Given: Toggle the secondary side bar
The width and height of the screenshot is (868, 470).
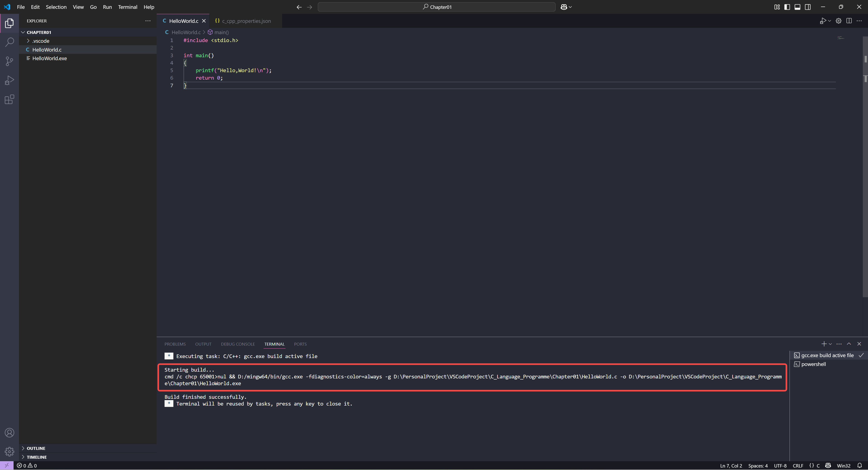Looking at the screenshot, I should pos(808,7).
